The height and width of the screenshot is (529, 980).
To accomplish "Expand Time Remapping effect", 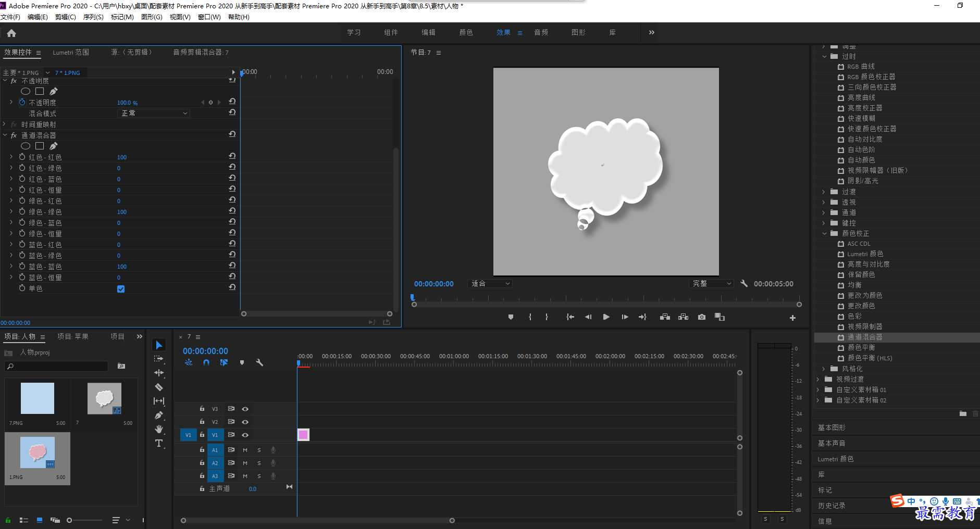I will click(4, 124).
